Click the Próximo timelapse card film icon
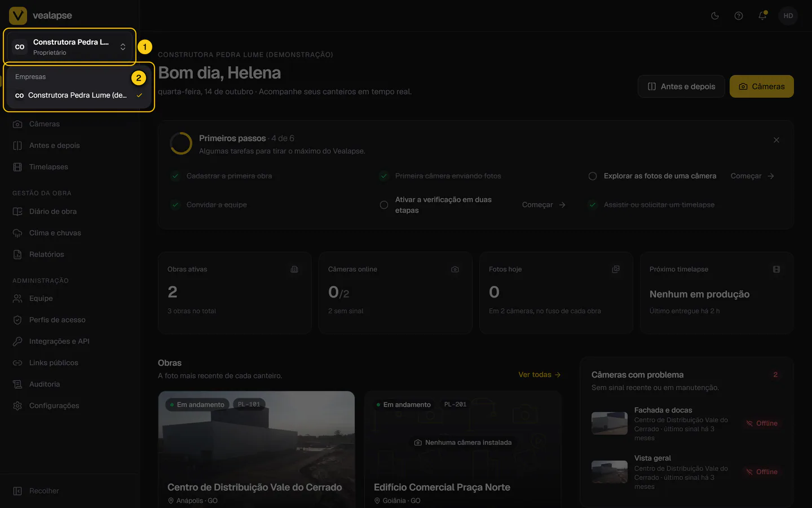The height and width of the screenshot is (508, 812). [x=776, y=269]
